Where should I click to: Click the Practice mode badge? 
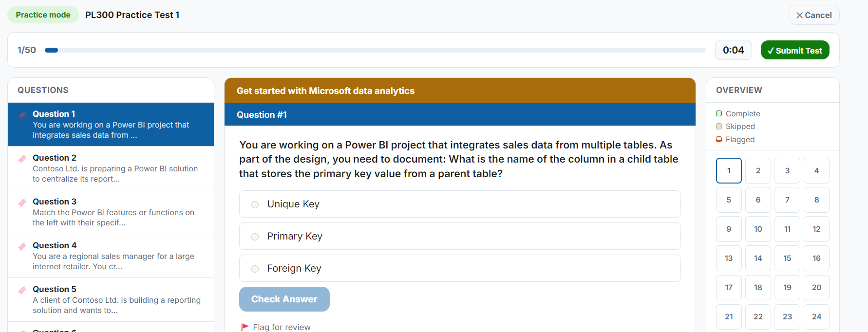click(x=43, y=15)
